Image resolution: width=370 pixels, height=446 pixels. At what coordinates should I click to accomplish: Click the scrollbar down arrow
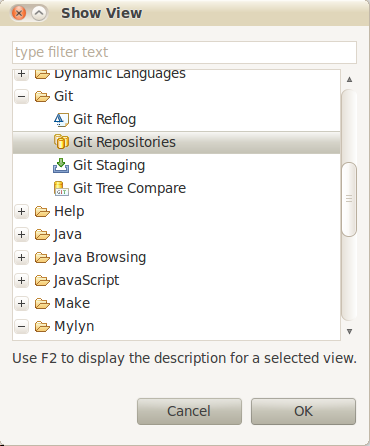(x=349, y=331)
